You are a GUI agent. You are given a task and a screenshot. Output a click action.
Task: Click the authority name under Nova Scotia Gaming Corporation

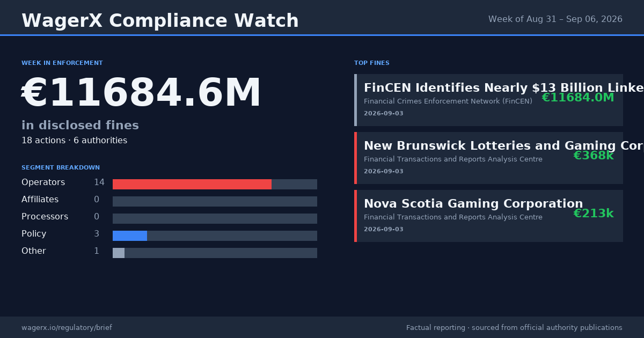coord(453,217)
